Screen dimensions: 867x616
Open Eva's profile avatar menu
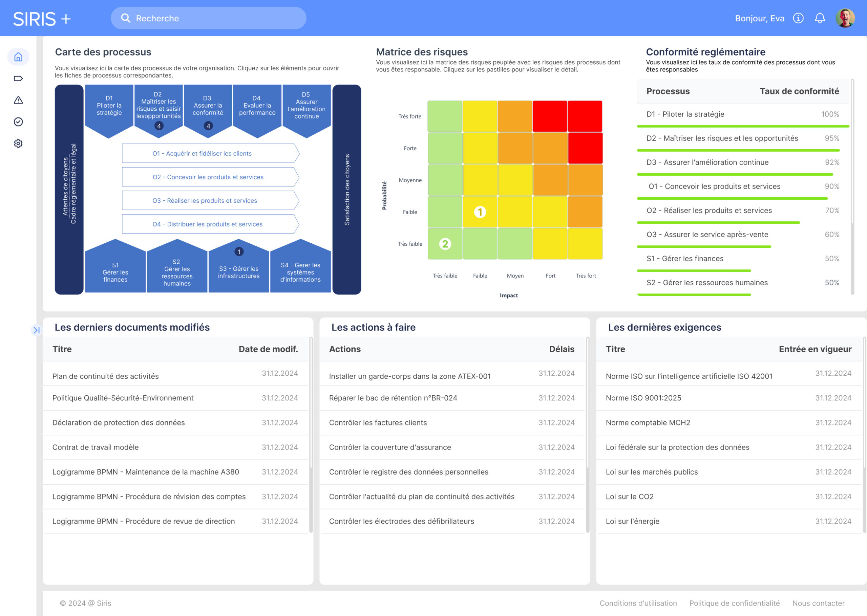pyautogui.click(x=845, y=18)
